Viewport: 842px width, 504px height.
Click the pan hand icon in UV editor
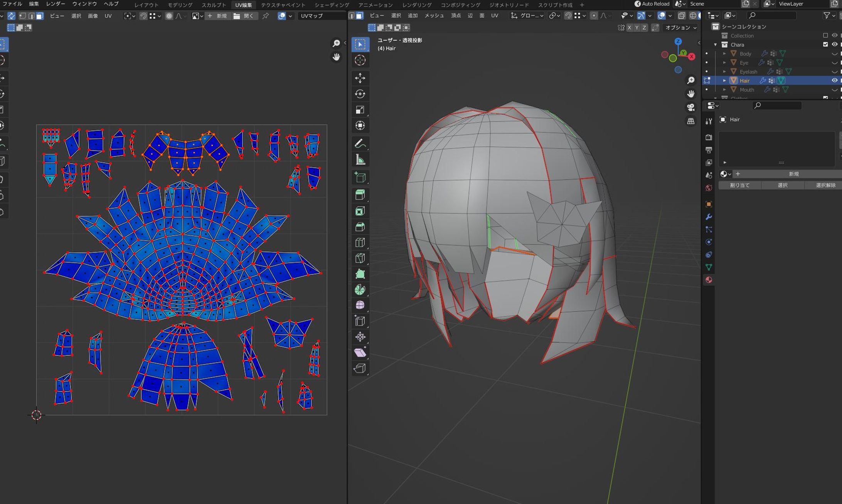[x=336, y=57]
